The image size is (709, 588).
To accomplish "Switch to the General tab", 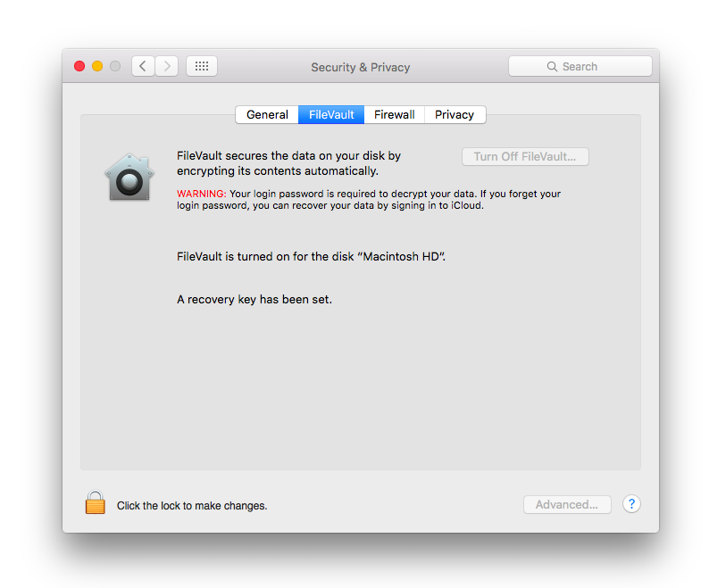I will (x=267, y=114).
